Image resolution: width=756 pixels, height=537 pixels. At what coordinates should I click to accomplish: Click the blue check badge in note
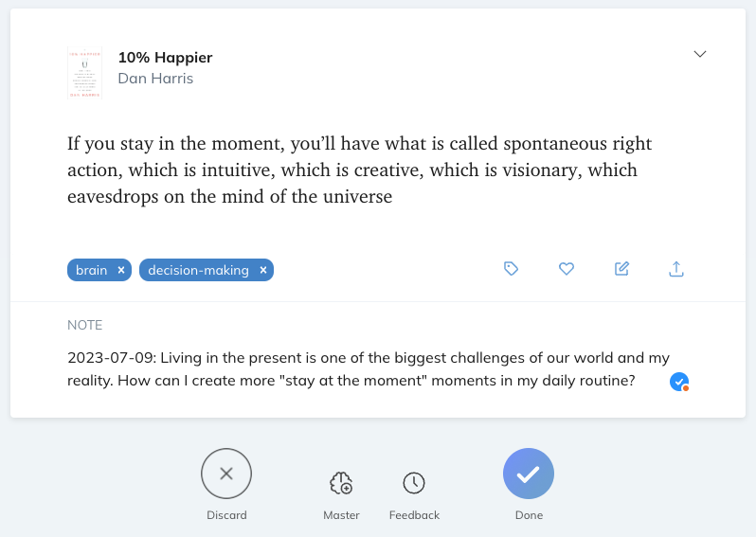(679, 382)
